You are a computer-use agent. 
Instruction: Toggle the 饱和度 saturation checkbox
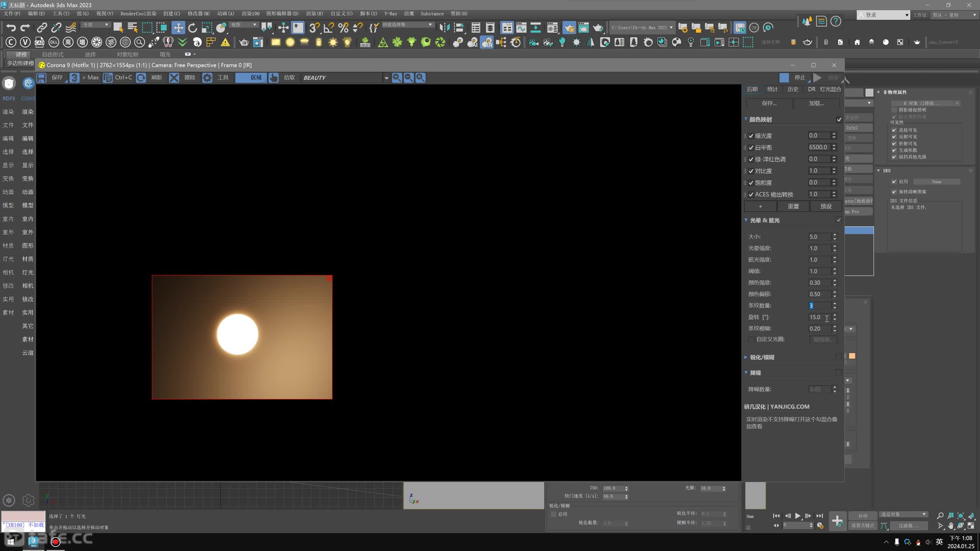tap(751, 183)
